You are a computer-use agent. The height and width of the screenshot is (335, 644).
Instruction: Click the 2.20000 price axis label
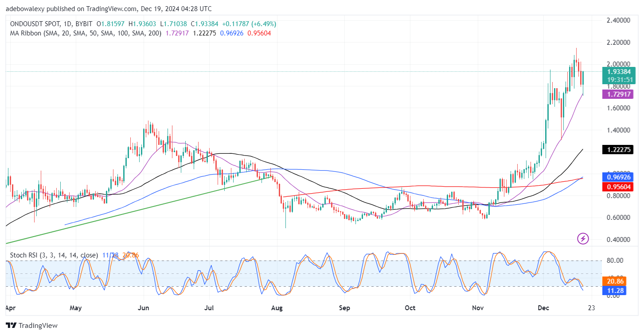618,43
